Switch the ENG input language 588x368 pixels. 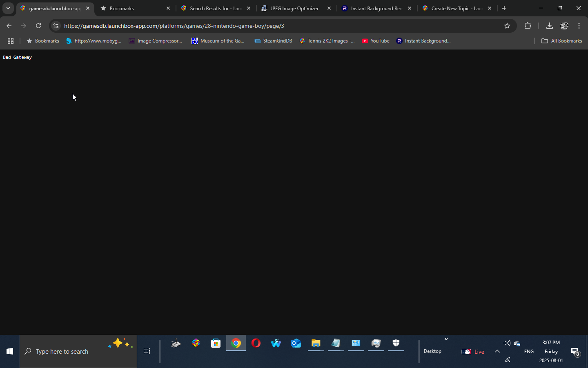pos(529,352)
